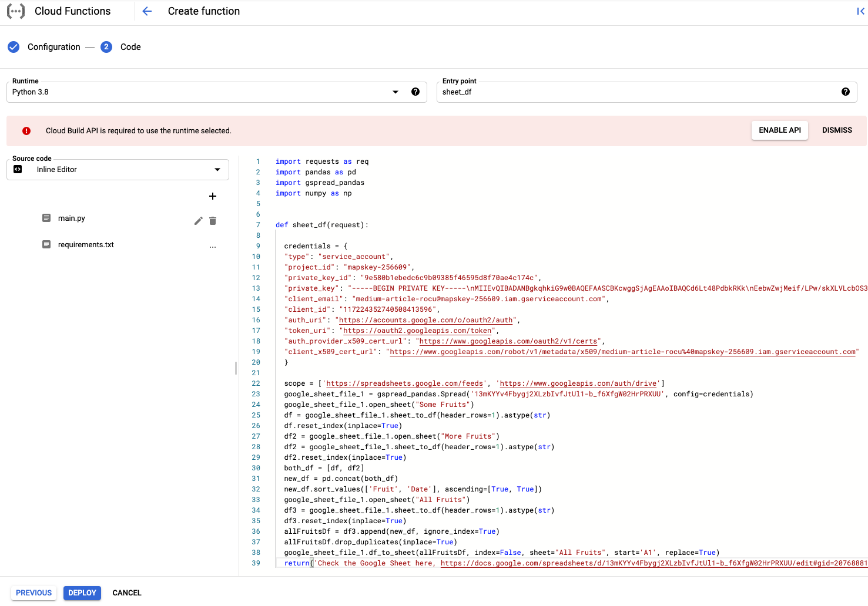Click the private_key_id line
The image size is (868, 606).
(413, 278)
